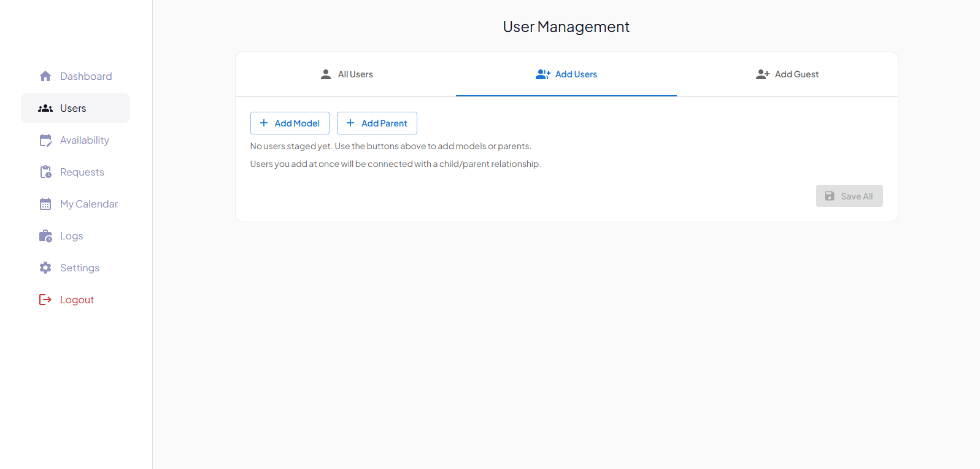The width and height of the screenshot is (980, 469).
Task: Navigate to My Calendar
Action: pyautogui.click(x=75, y=204)
